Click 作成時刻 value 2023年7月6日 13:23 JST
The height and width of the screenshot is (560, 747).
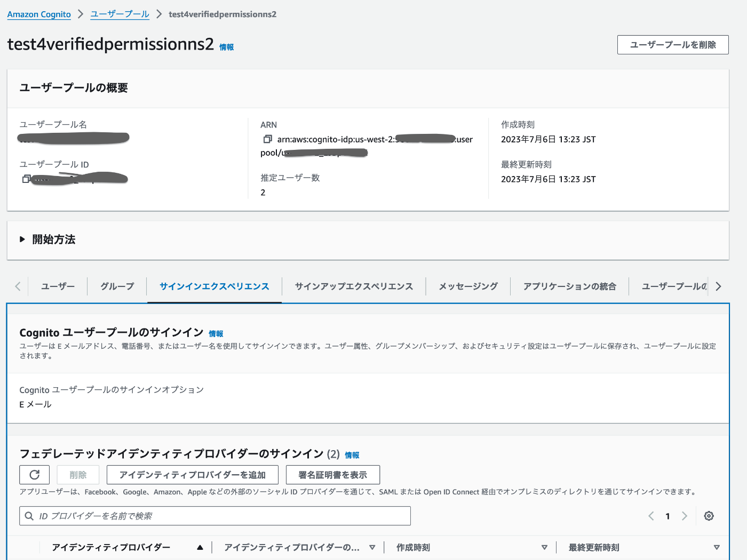549,139
